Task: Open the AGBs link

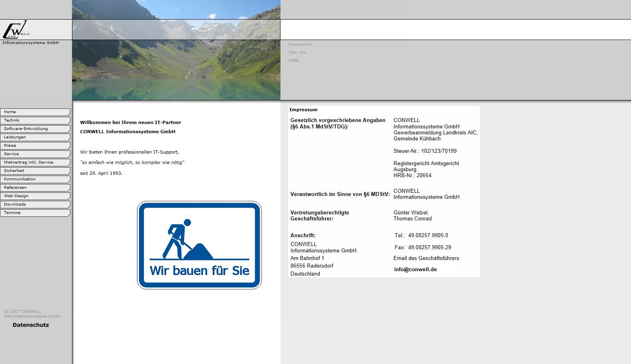Action: click(x=294, y=60)
